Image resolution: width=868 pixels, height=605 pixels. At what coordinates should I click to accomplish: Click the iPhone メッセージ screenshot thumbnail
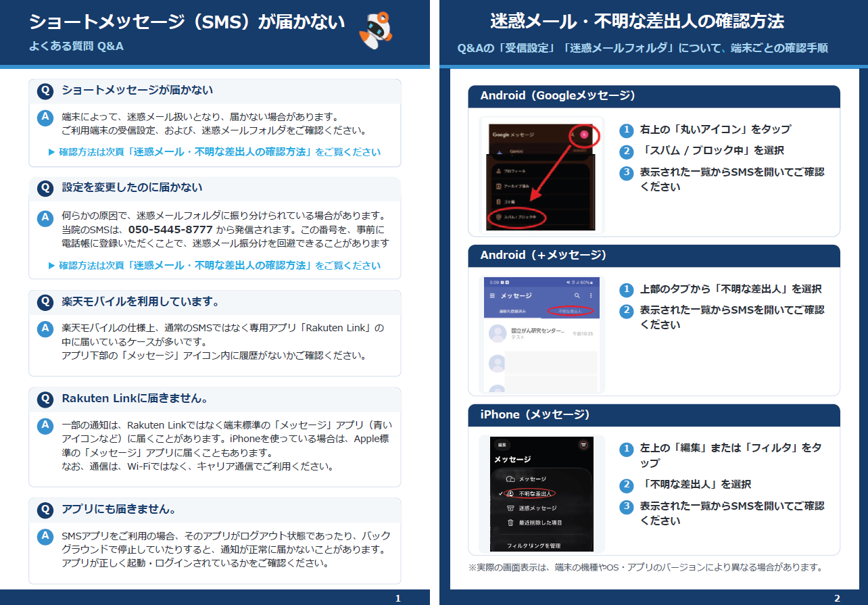coord(541,495)
